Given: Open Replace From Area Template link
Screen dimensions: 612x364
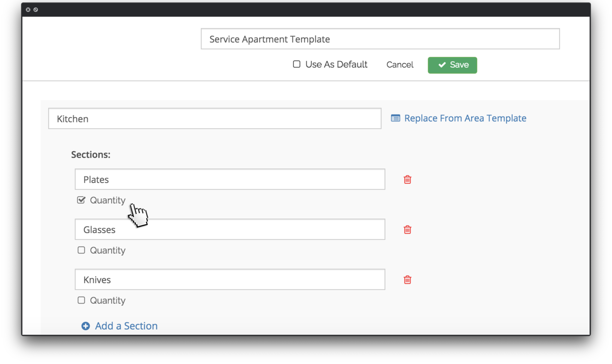Looking at the screenshot, I should [465, 118].
